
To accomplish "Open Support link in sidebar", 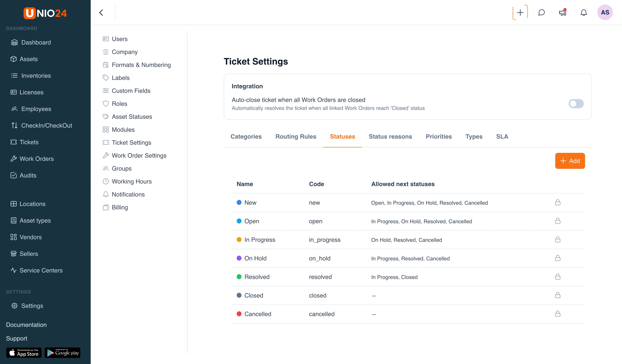I will point(17,338).
